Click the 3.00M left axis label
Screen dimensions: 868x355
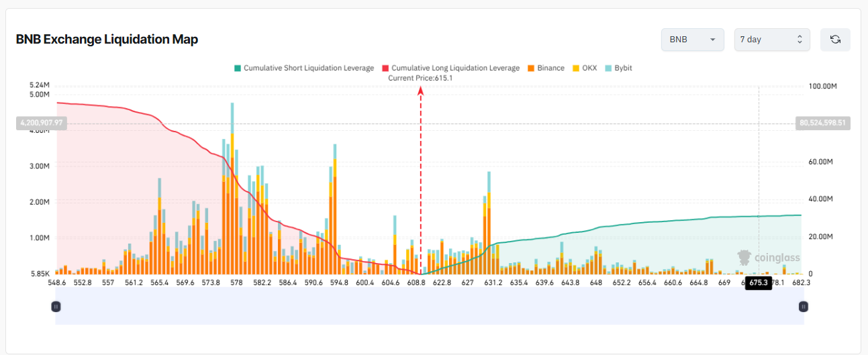coord(39,166)
